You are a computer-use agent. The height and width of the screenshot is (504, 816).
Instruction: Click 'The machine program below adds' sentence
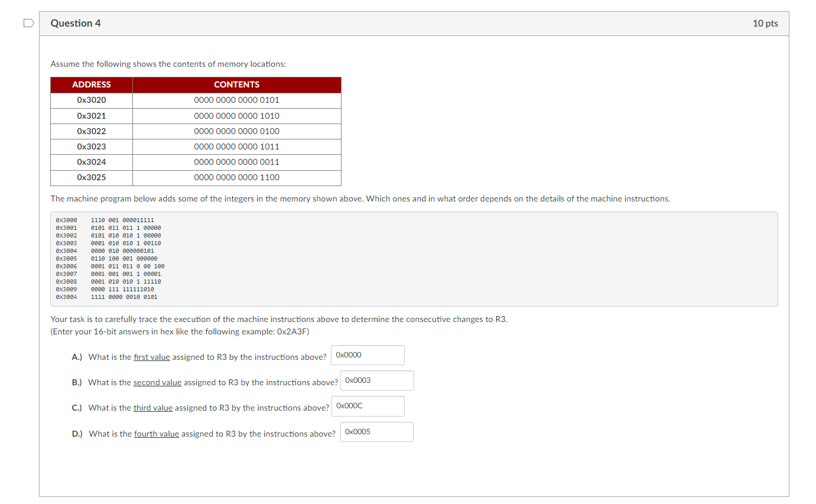(360, 199)
